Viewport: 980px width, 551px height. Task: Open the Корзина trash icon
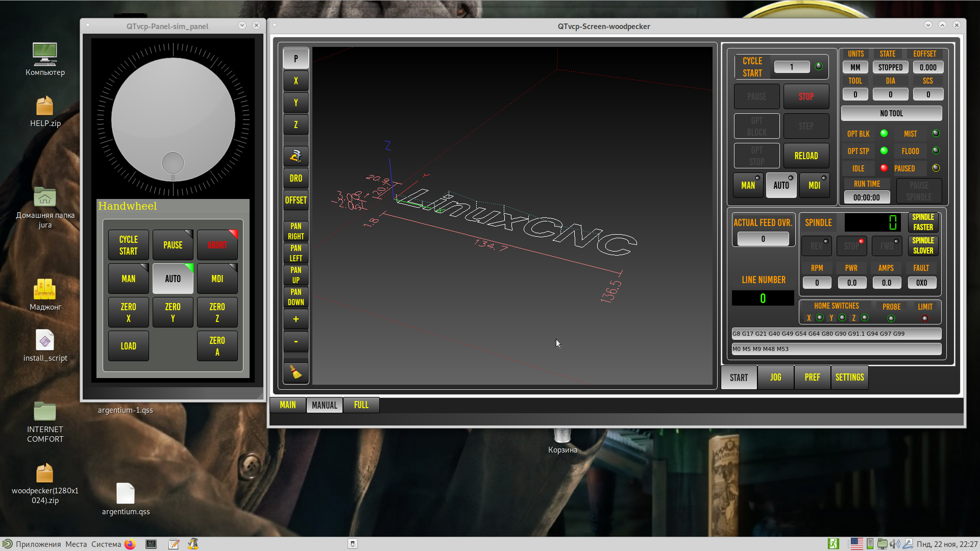coord(562,442)
